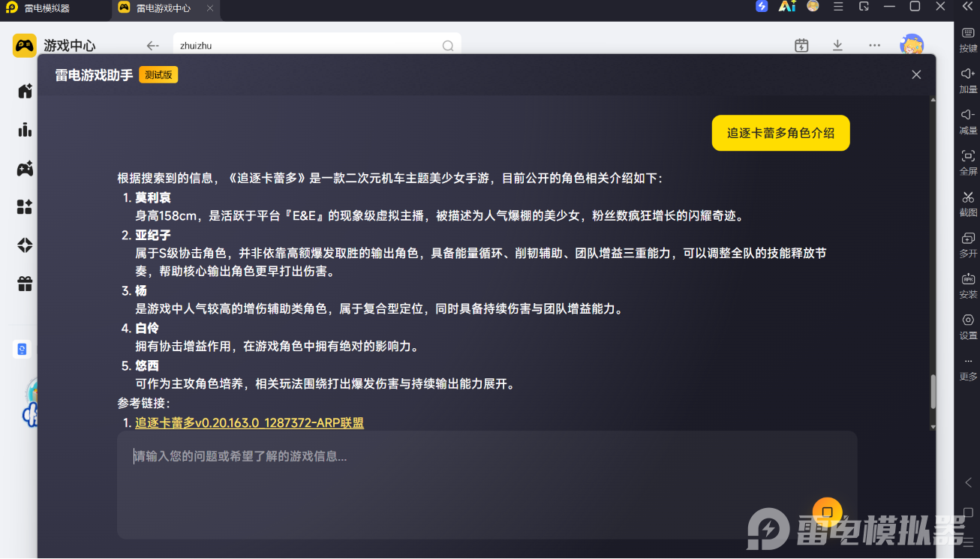This screenshot has height=559, width=980.
Task: Collapse the right sidebar with double chevron
Action: [967, 7]
